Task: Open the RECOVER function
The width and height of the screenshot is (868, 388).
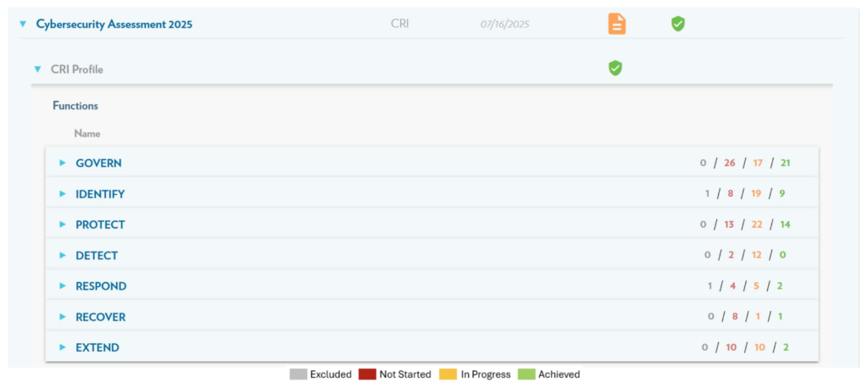Action: coord(100,317)
